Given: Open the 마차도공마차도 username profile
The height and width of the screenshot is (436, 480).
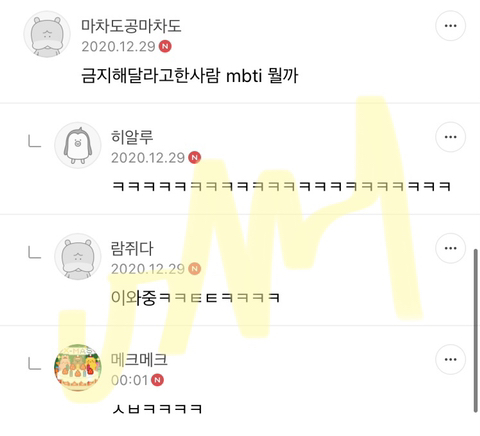Looking at the screenshot, I should (x=131, y=26).
